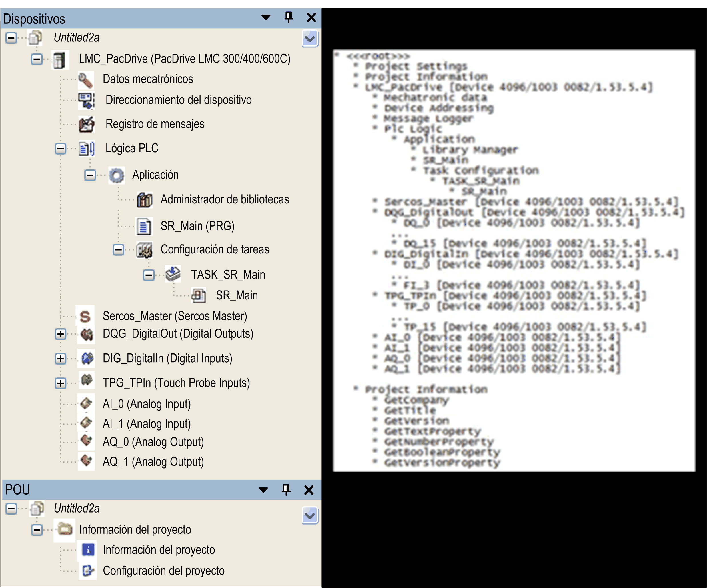
Task: Open the Registro de mensajes icon
Action: tap(86, 124)
